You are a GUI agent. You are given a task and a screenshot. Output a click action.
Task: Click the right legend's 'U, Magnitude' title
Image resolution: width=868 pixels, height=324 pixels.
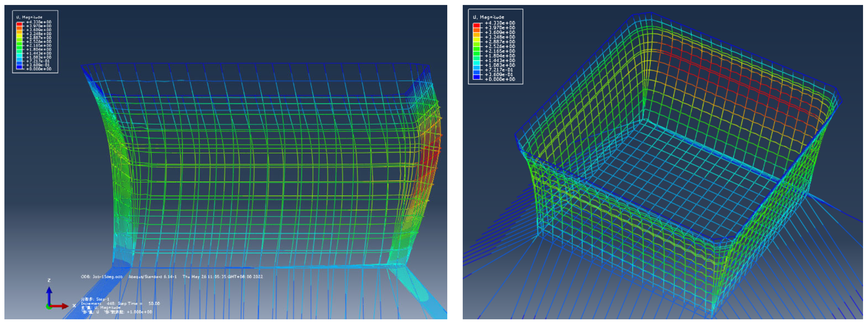click(x=488, y=17)
